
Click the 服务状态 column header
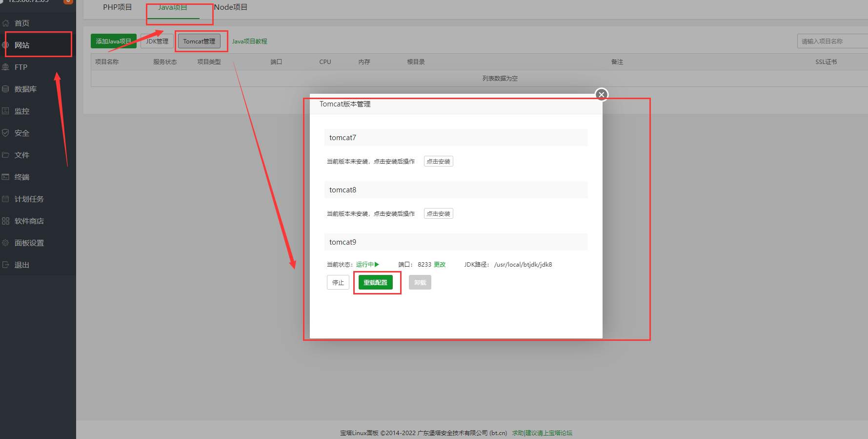(x=165, y=62)
